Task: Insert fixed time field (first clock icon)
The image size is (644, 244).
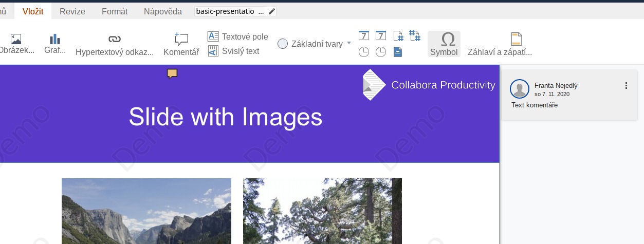Action: pyautogui.click(x=363, y=51)
